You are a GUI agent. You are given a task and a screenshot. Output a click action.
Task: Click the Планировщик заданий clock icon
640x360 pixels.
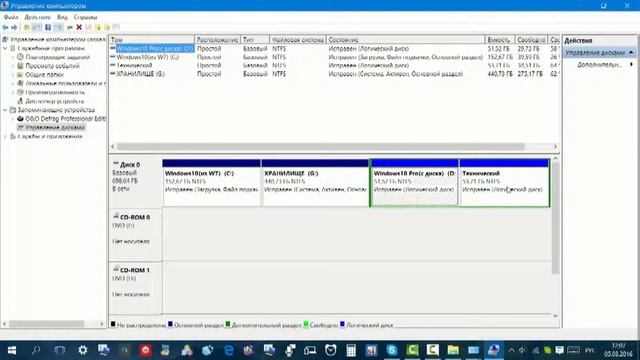[x=20, y=57]
